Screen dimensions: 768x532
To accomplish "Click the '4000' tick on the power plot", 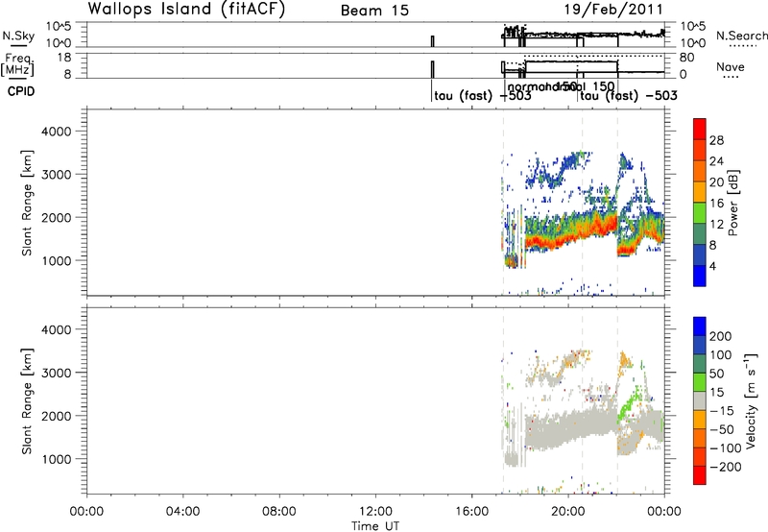I will (x=56, y=132).
